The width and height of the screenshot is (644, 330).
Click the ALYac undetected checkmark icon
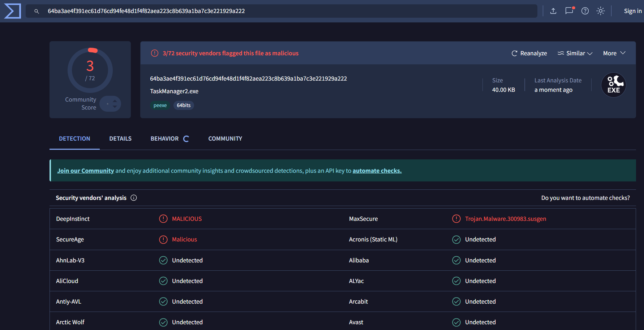tap(456, 281)
